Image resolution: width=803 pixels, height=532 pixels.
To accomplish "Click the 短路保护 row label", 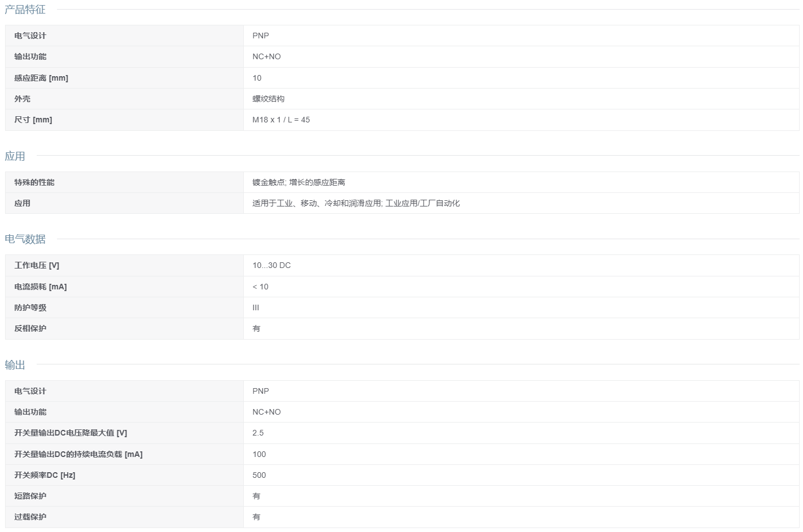I will [30, 496].
